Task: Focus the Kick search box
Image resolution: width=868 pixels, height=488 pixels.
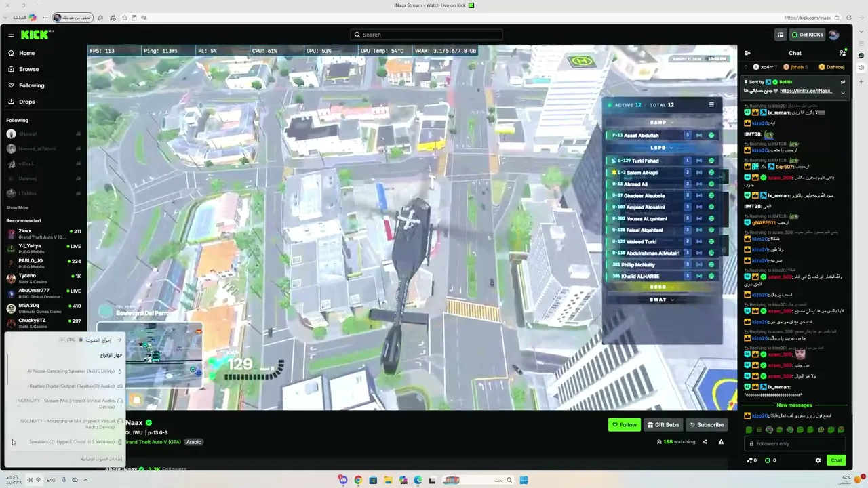Action: 427,35
